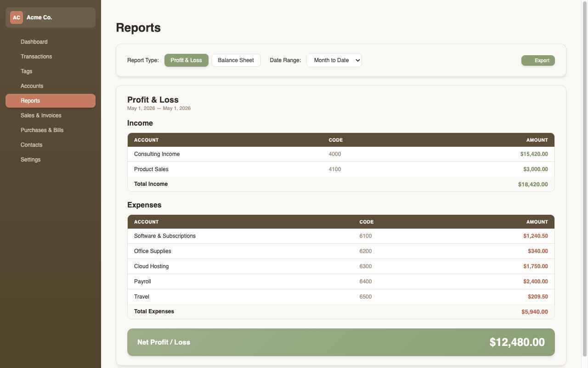588x368 pixels.
Task: Click account code 6100
Action: [x=366, y=236]
